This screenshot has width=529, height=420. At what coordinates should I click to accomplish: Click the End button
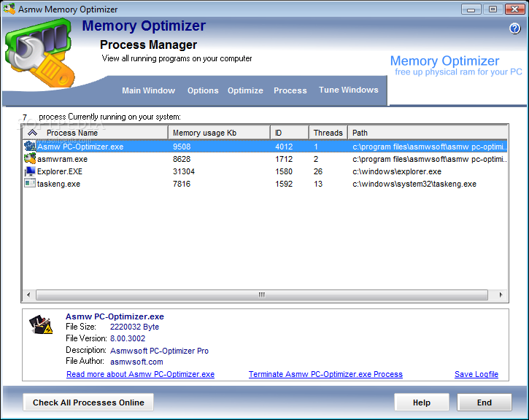[x=484, y=402]
